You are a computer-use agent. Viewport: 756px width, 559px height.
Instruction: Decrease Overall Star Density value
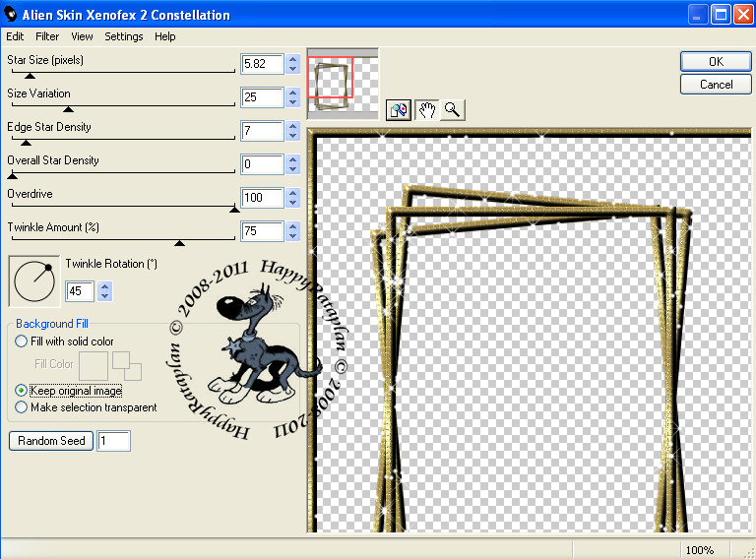292,168
